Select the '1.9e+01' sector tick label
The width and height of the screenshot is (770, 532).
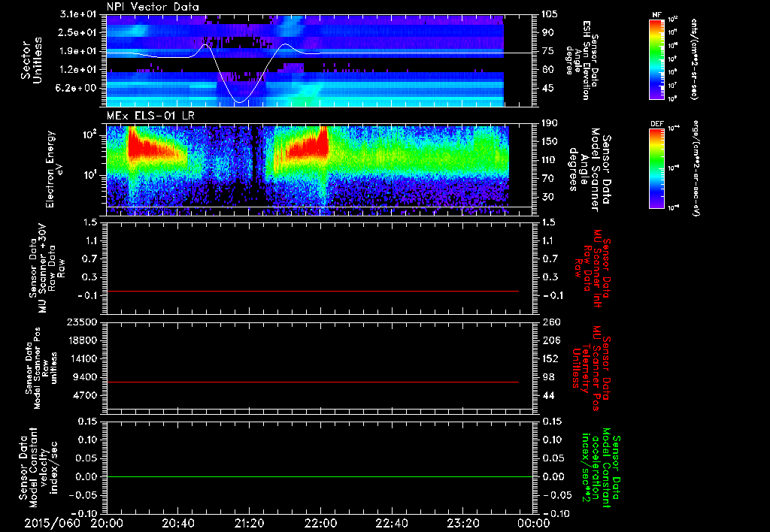pos(77,51)
